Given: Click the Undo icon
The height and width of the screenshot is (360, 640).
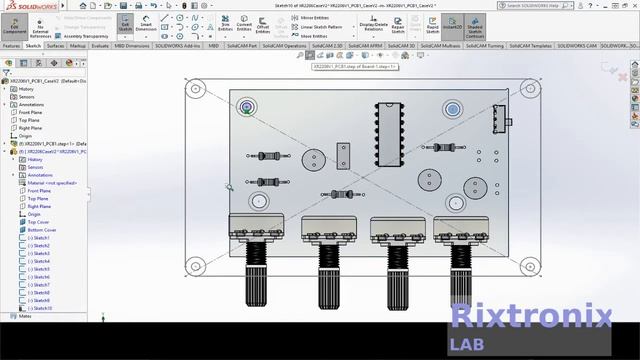Looking at the screenshot, I should [153, 6].
